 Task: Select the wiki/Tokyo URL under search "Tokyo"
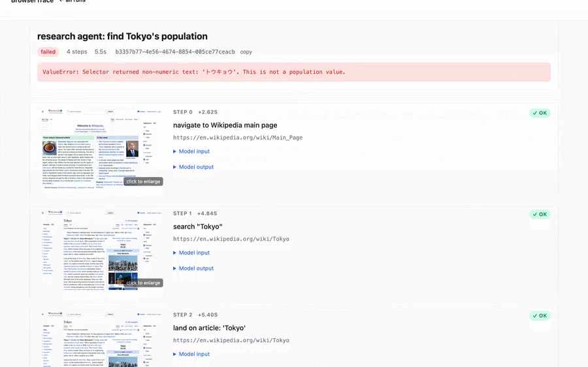pyautogui.click(x=231, y=239)
